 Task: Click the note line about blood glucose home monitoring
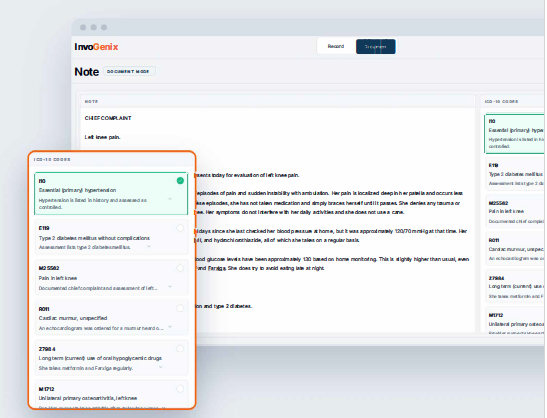point(332,259)
